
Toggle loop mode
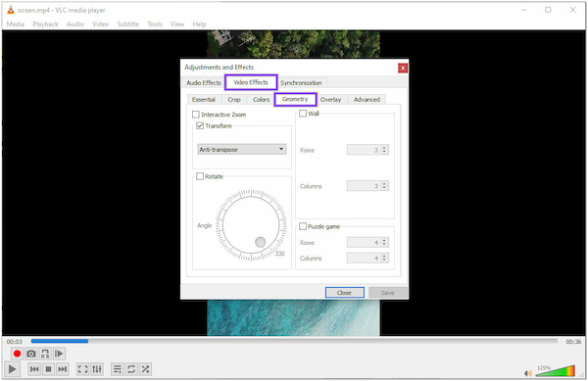pos(131,369)
